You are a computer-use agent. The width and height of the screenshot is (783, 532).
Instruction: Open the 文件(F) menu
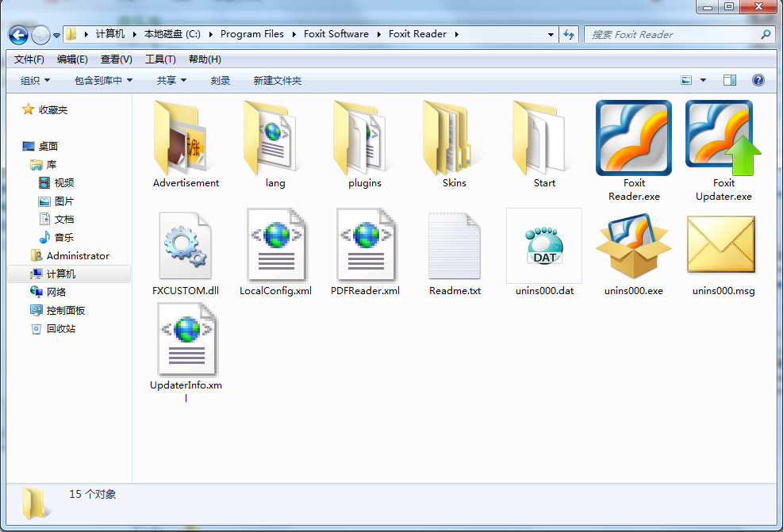(29, 59)
